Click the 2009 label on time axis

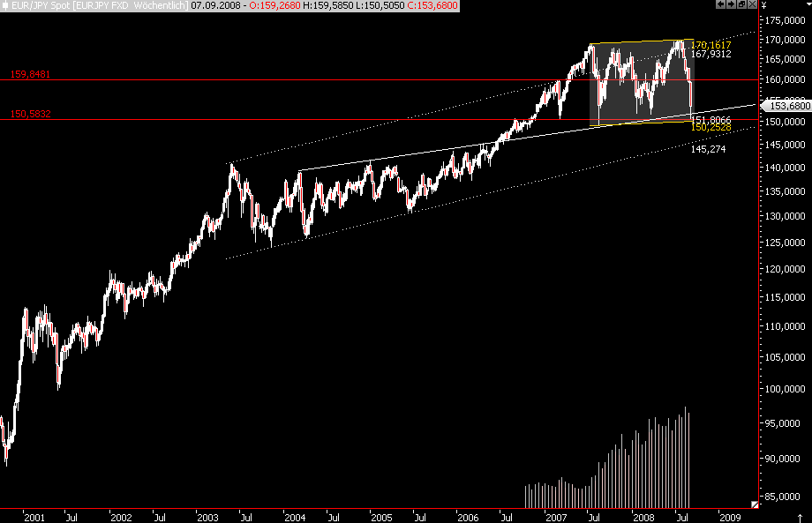[x=730, y=518]
